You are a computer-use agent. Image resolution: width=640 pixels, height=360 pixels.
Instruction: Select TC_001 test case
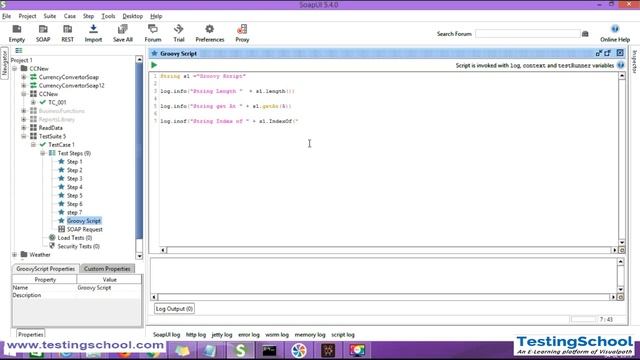pos(57,102)
